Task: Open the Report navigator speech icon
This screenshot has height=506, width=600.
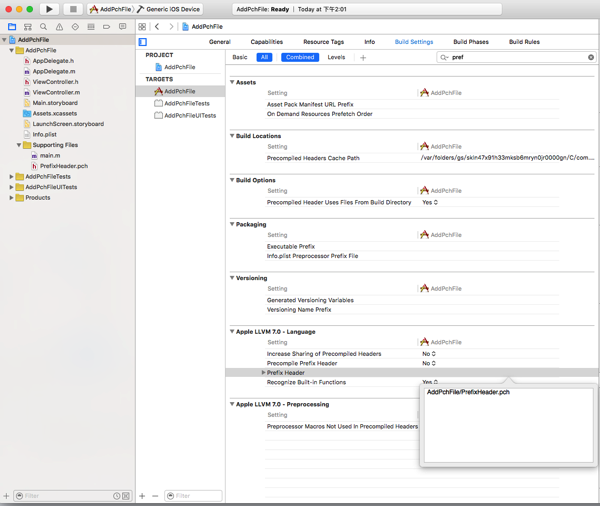Action: tap(122, 26)
